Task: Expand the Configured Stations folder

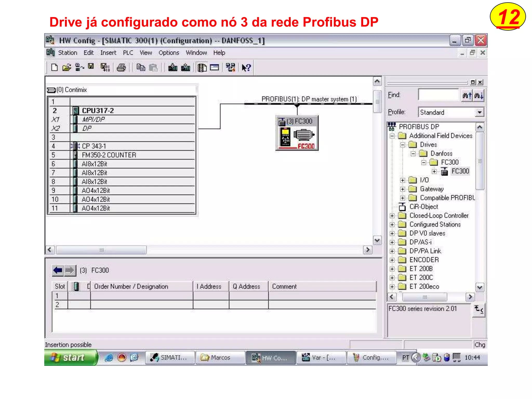Action: (x=392, y=225)
